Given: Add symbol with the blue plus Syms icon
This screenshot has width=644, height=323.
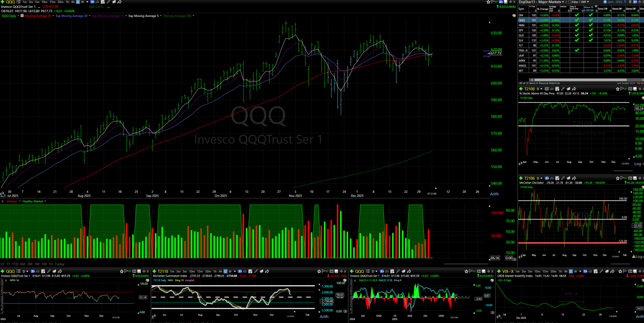Looking at the screenshot, I should (x=605, y=2).
